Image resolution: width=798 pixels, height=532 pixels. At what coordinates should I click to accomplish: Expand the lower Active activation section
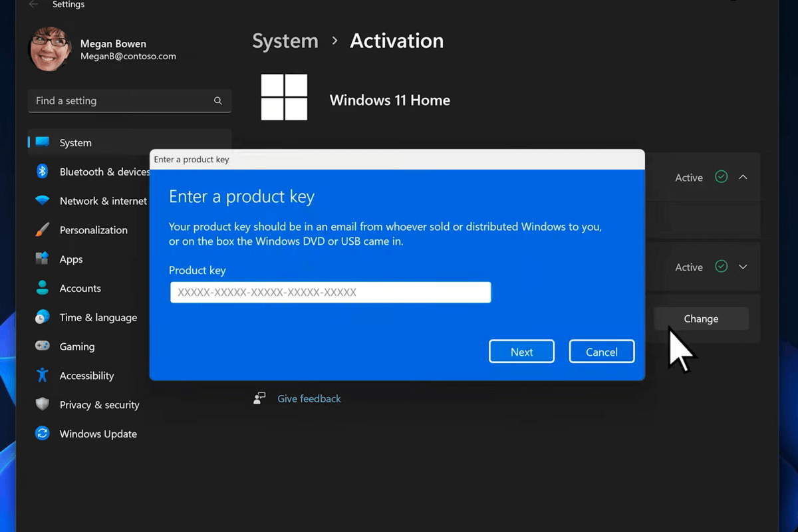(x=743, y=267)
